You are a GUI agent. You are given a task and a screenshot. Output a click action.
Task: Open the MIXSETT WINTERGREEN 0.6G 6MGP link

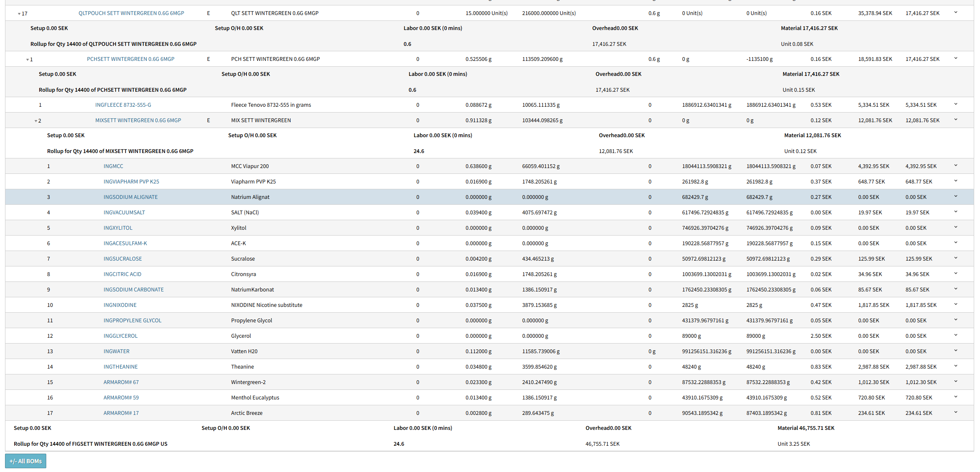point(138,121)
